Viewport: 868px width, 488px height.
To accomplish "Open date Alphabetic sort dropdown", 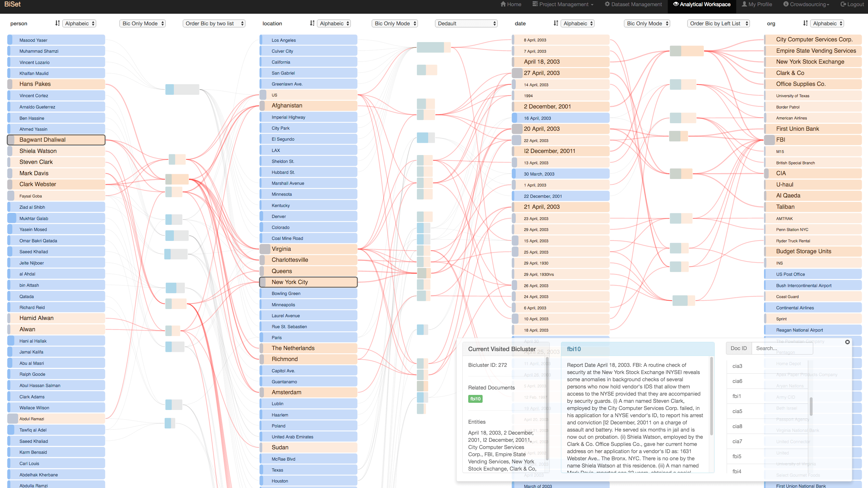I will click(577, 23).
